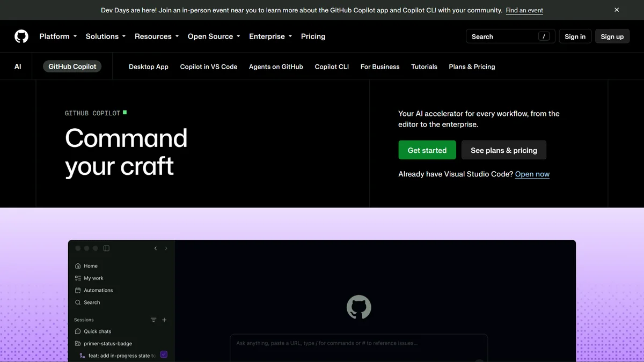The width and height of the screenshot is (644, 362).
Task: Expand the Resources menu
Action: click(157, 36)
